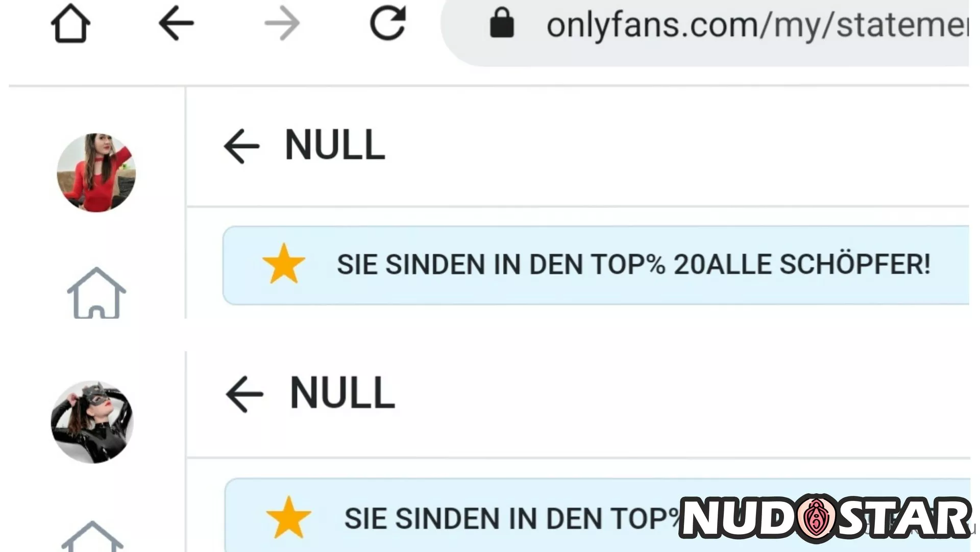Click the browser home icon
Viewport: 980px width, 552px height.
70,23
